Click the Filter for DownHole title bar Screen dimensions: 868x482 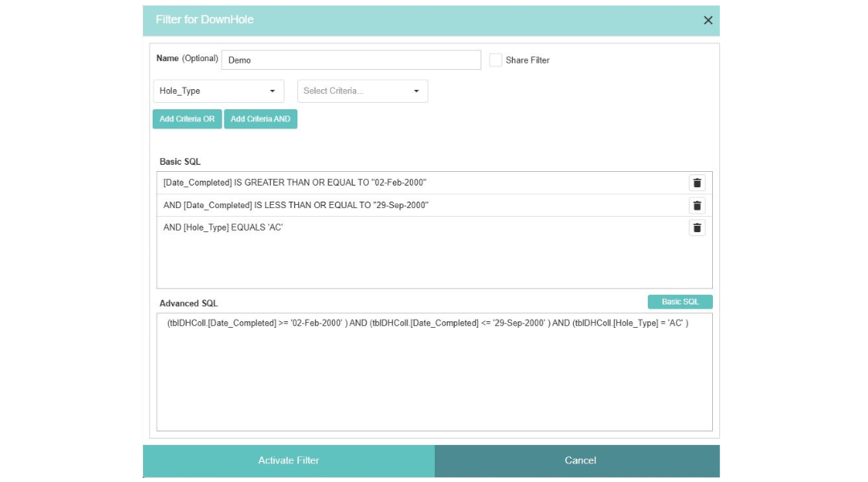pos(321,20)
